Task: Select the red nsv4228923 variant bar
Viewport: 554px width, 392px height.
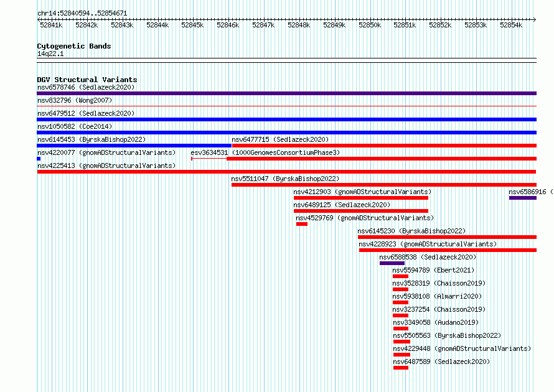Action: click(x=448, y=250)
